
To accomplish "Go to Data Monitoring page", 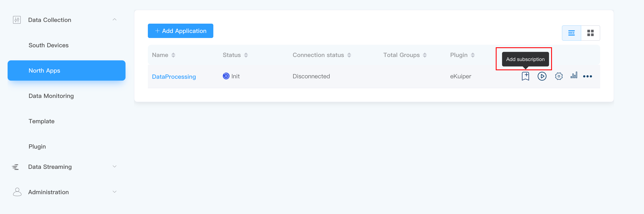I will coord(51,96).
